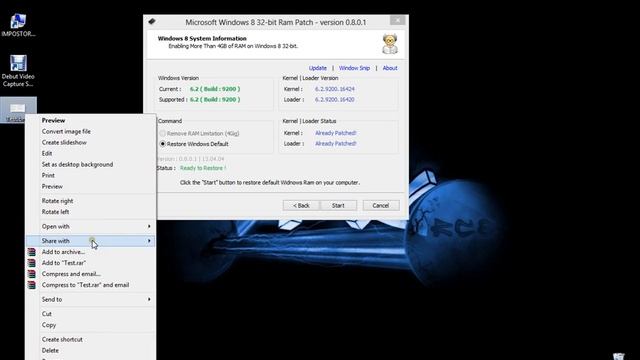The width and height of the screenshot is (640, 360).
Task: Choose bold Preview at top of context menu
Action: tap(53, 120)
